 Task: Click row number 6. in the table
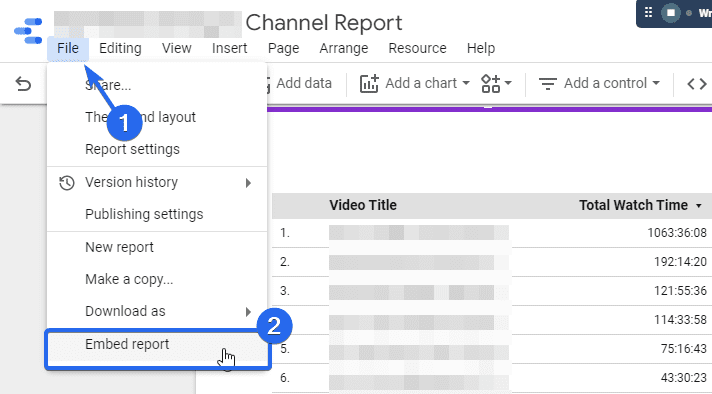coord(285,378)
